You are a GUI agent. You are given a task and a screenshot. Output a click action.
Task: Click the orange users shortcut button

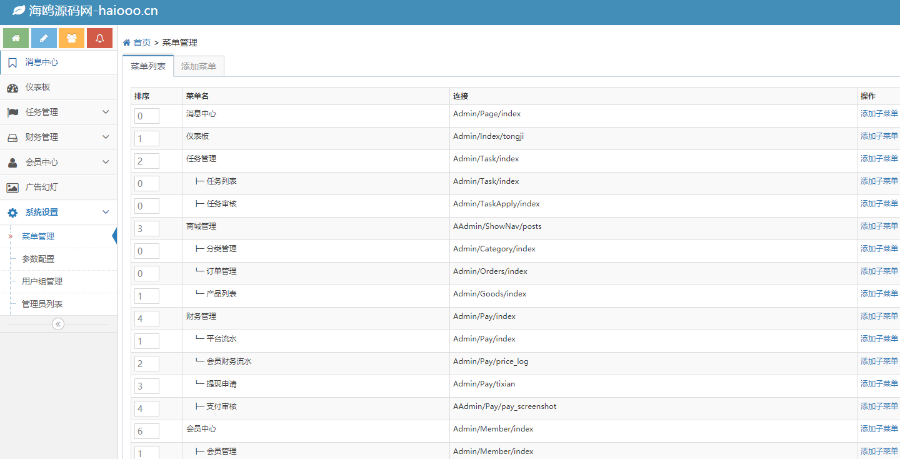72,38
